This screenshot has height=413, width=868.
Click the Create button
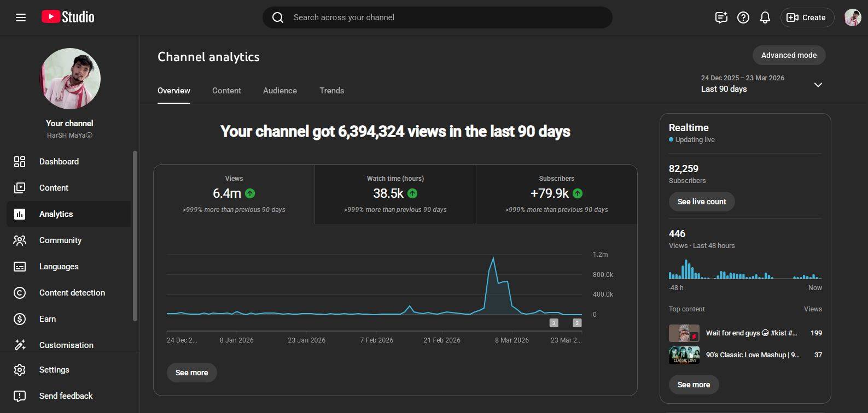coord(807,17)
